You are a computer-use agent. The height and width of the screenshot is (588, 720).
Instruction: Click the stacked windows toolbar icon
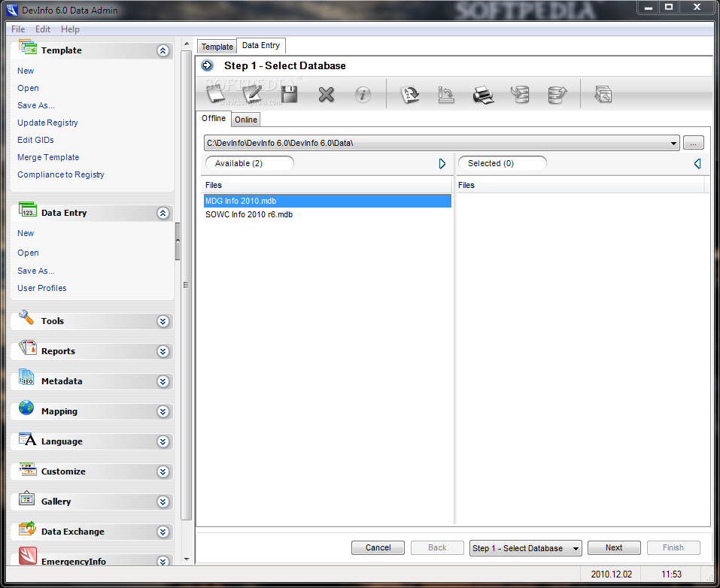603,95
